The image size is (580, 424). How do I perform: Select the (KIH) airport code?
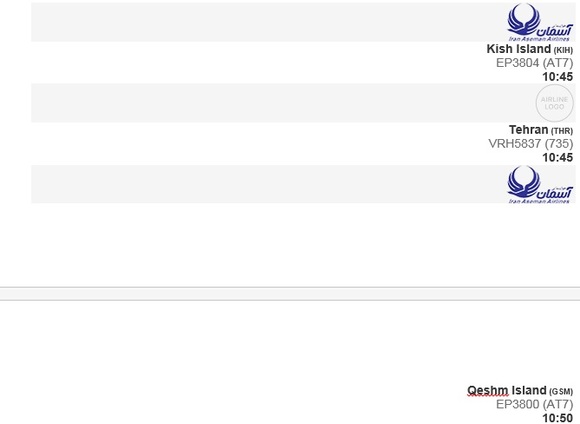click(563, 50)
